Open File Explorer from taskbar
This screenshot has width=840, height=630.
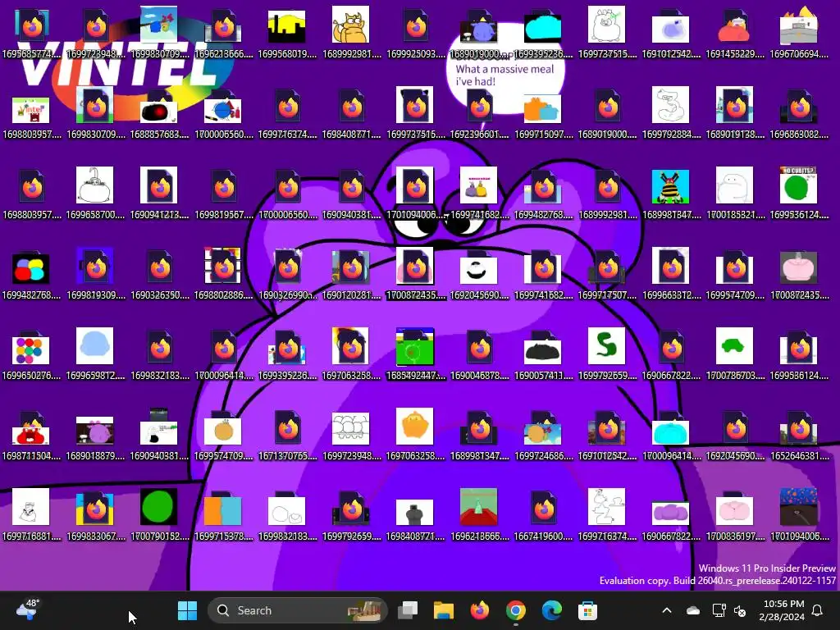click(x=444, y=610)
